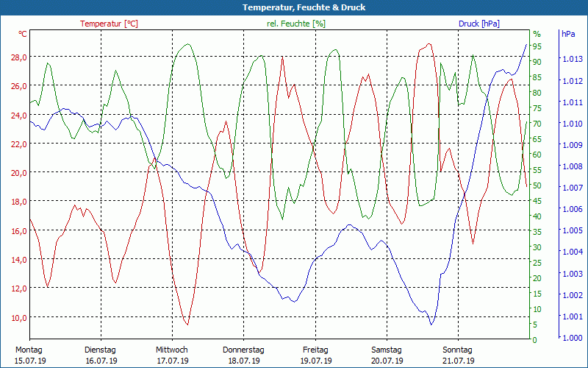Screen dimensions: 588x368
Task: Select the blue "Druck [hPa]" legend label
Action: click(478, 24)
